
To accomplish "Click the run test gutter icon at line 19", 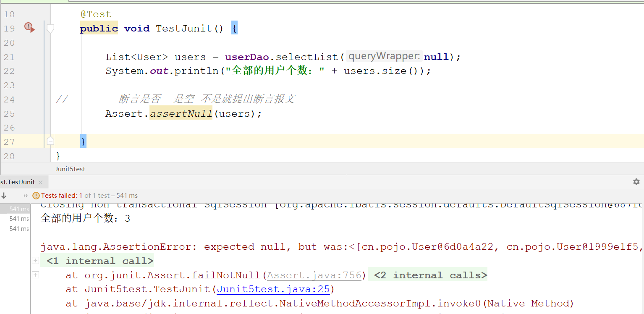I will click(29, 28).
